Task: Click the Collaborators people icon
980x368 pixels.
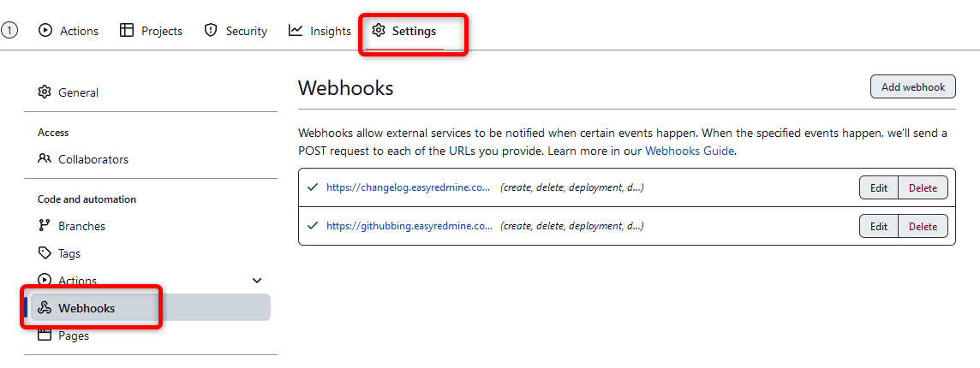Action: (x=44, y=158)
